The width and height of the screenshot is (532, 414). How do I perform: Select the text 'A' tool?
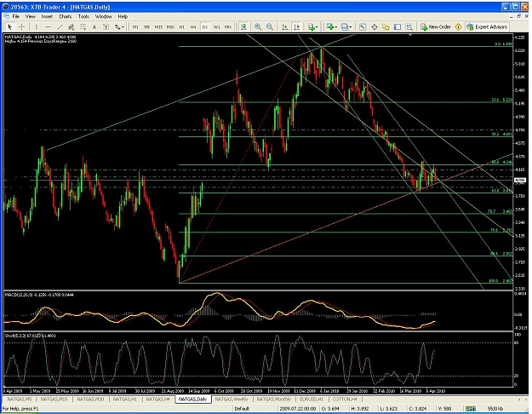(x=94, y=26)
